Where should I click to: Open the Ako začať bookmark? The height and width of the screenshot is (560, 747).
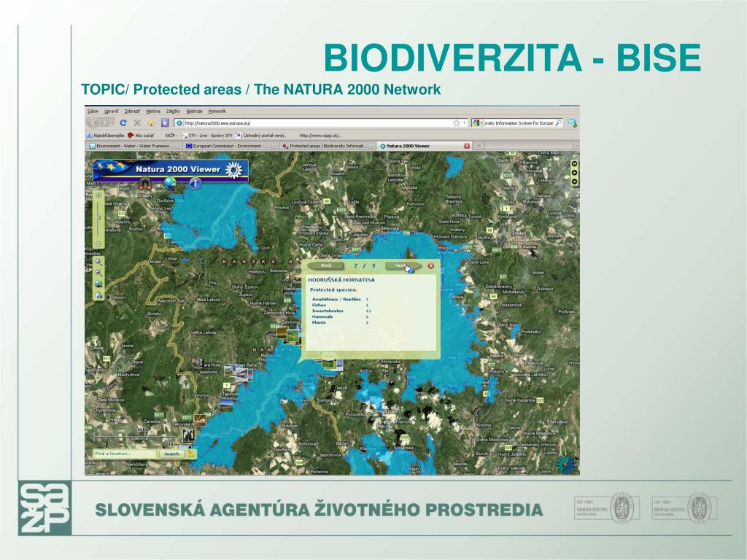pyautogui.click(x=140, y=135)
